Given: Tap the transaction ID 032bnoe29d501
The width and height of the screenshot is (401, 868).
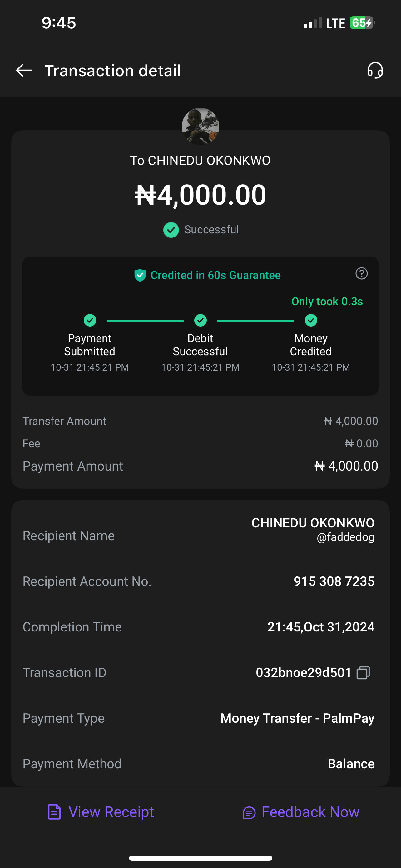Looking at the screenshot, I should [303, 673].
